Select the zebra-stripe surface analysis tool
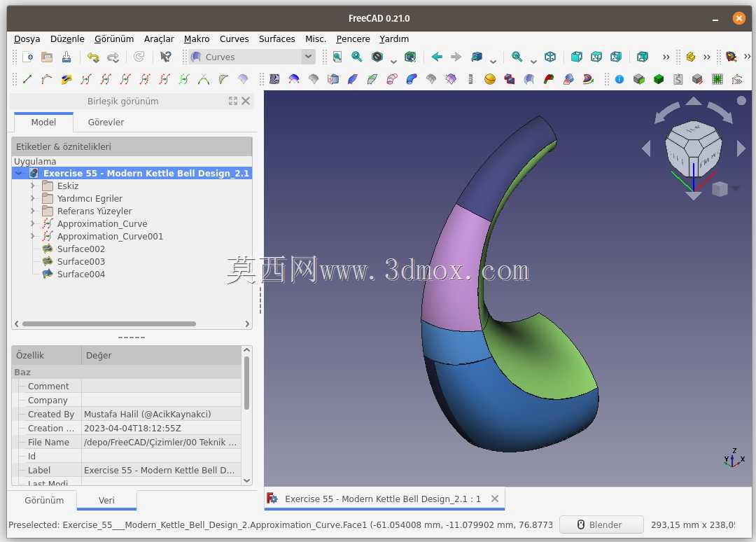The height and width of the screenshot is (542, 756). 274,79
